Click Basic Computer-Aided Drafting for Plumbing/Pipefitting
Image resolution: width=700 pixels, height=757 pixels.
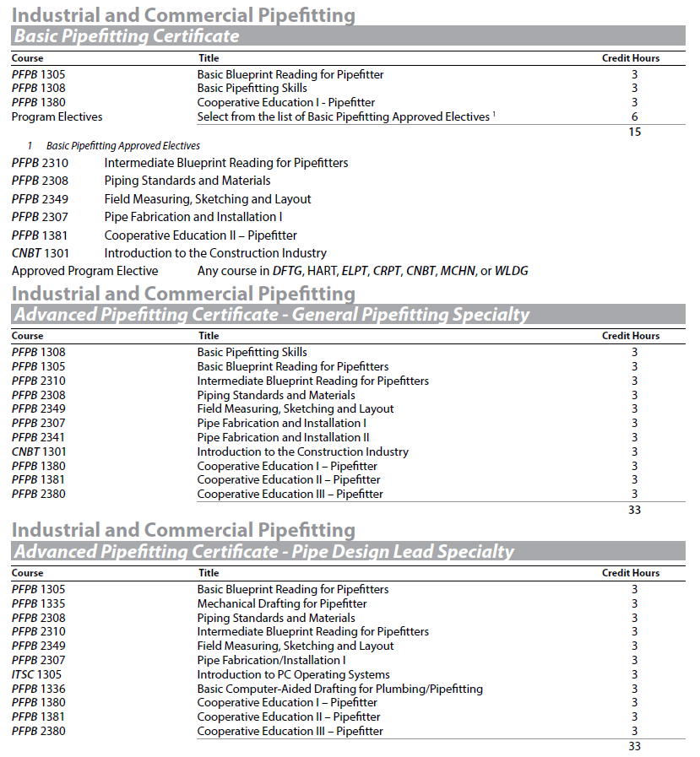[x=339, y=689]
